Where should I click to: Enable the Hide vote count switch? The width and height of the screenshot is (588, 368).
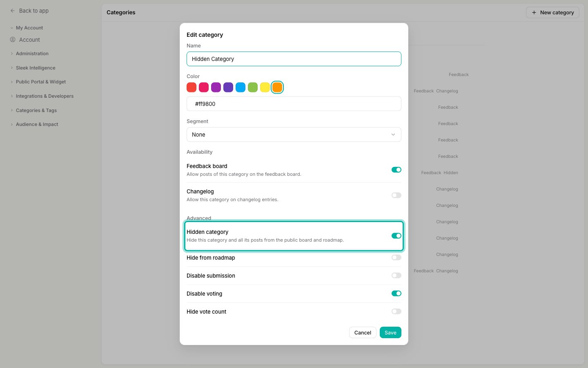[x=396, y=312]
